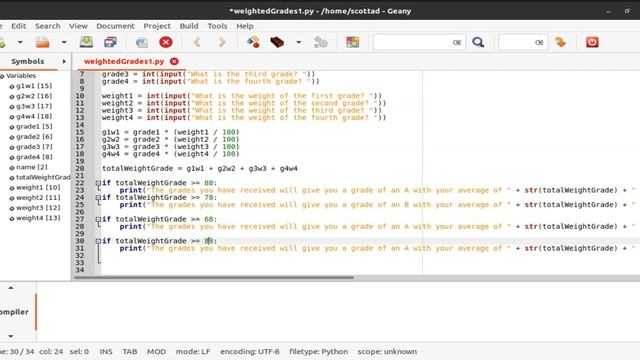Viewport: 640px width, 360px height.
Task: Open the color chooser dialog
Action: click(353, 42)
